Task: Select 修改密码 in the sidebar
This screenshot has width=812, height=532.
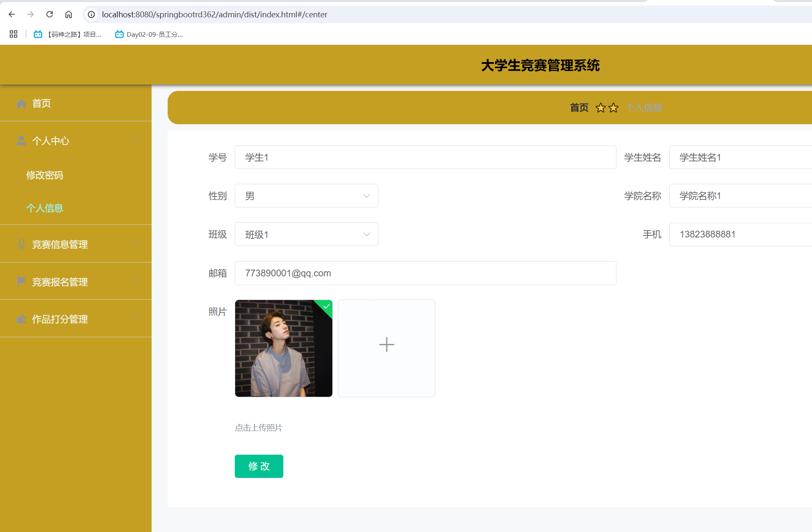Action: (x=44, y=175)
